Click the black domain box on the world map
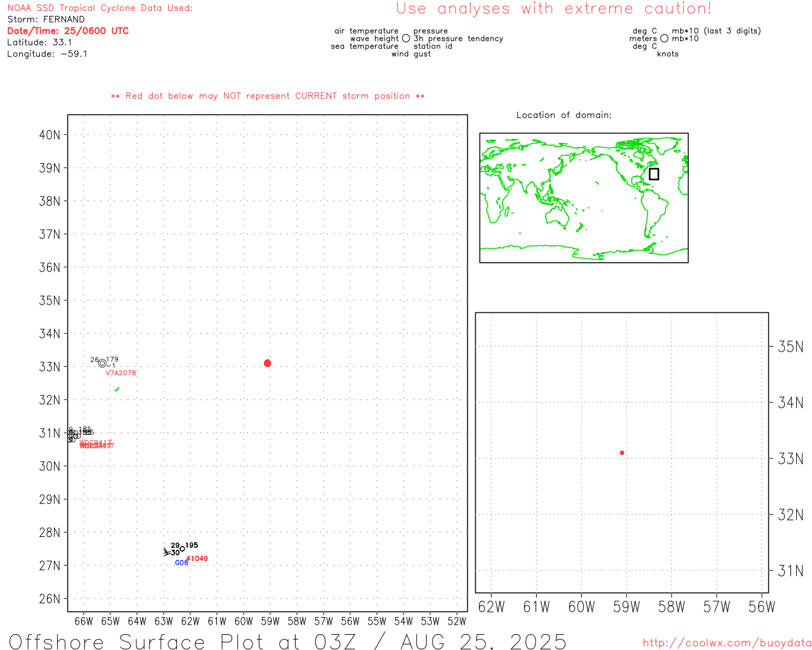 point(654,174)
